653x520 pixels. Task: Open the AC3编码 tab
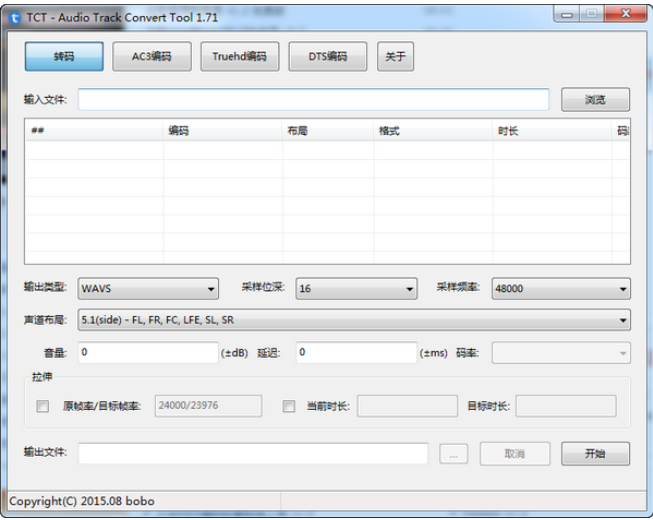point(152,56)
